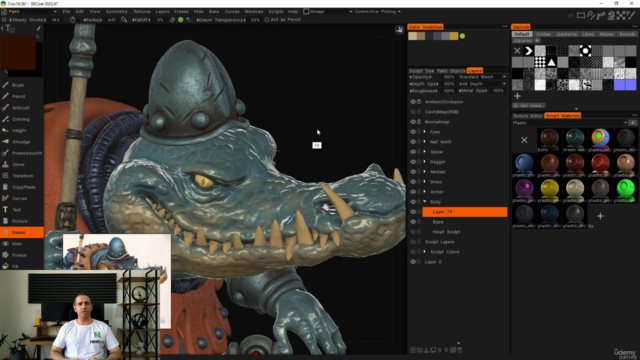Select the Smudge tool
640x360 pixels.
[x=22, y=142]
